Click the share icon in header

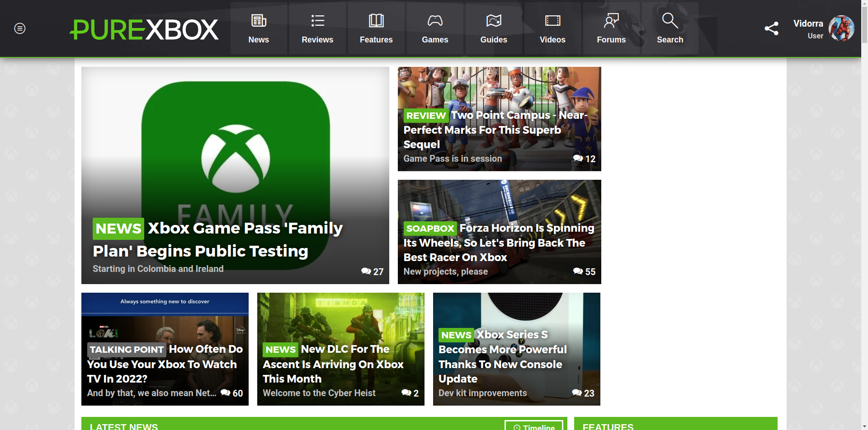[x=771, y=28]
